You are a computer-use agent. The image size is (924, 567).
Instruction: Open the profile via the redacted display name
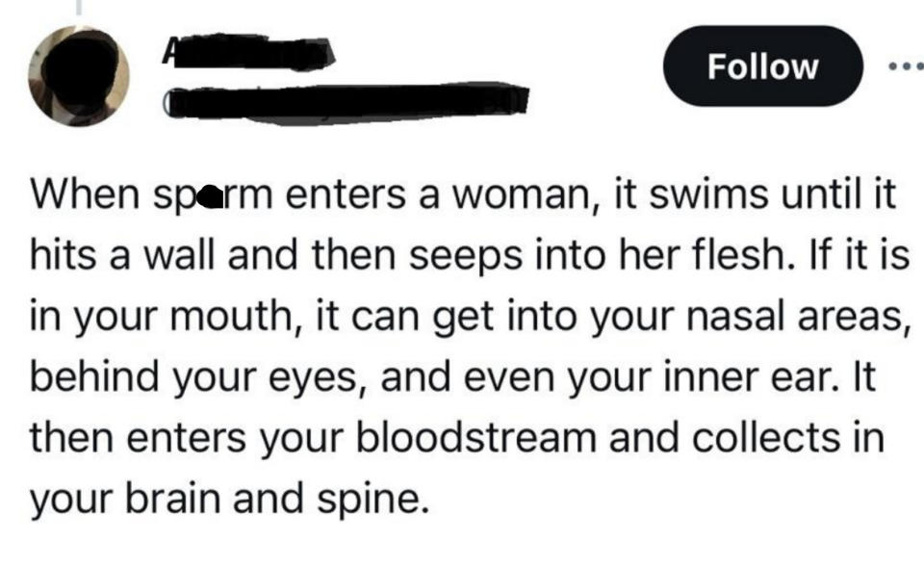tap(250, 53)
